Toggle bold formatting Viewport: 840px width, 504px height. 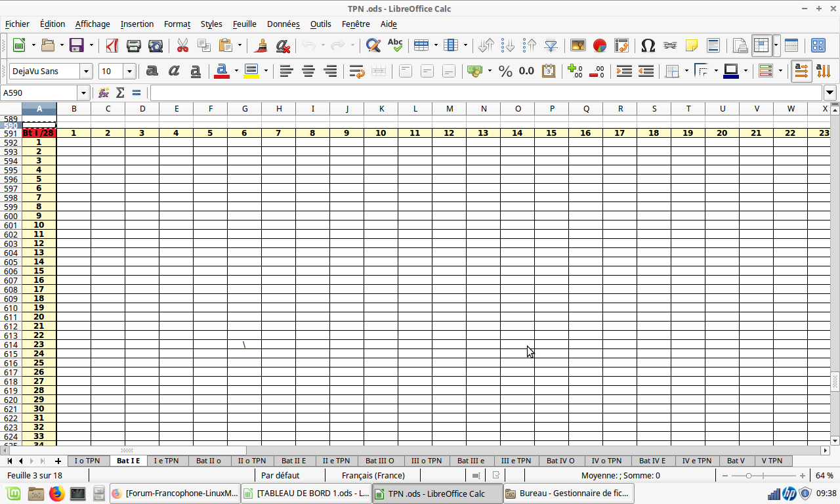(152, 71)
